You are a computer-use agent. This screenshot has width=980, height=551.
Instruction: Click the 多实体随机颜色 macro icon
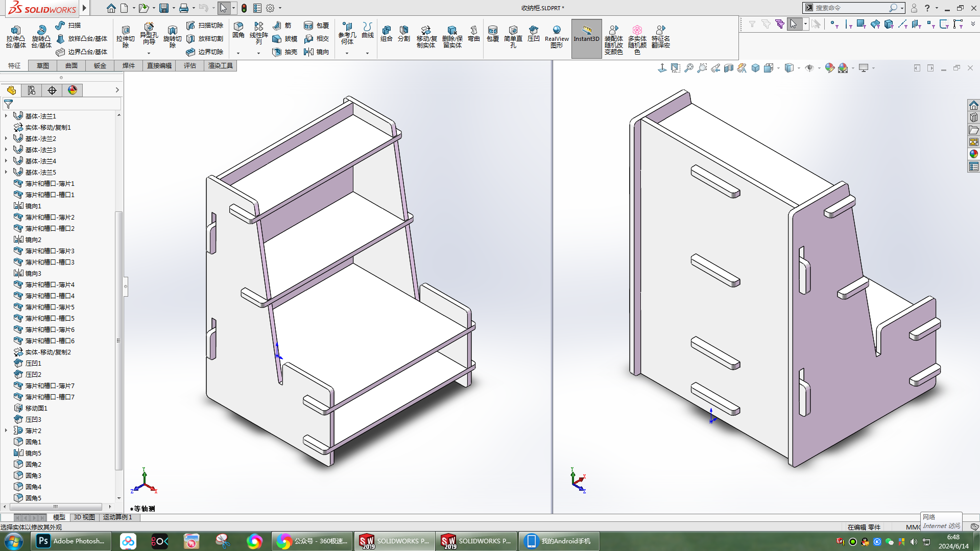pos(637,39)
